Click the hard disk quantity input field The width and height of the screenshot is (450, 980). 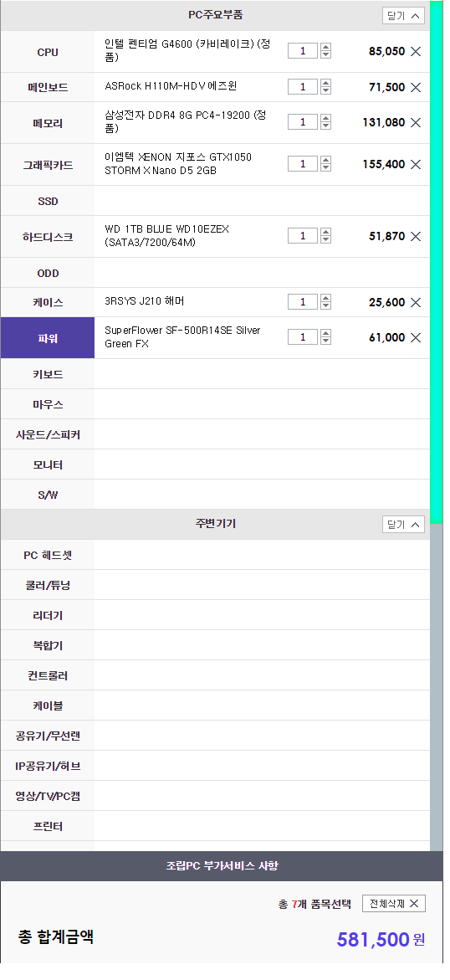tap(303, 236)
